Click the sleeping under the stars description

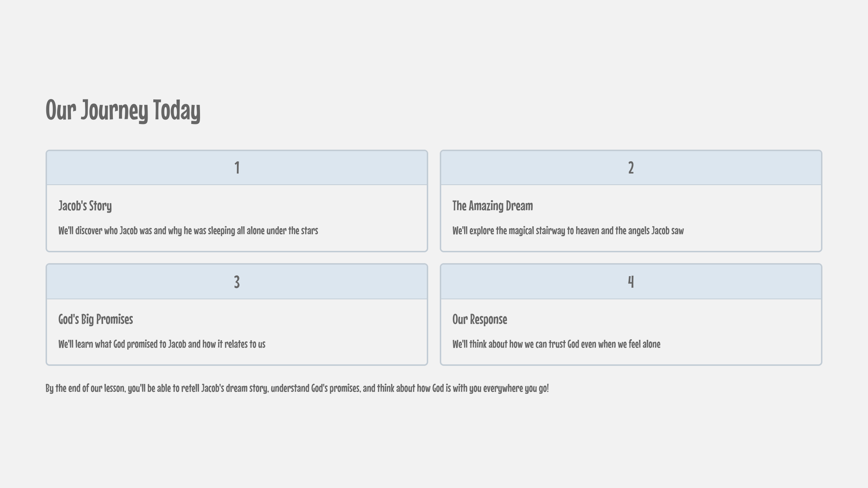[x=188, y=231]
